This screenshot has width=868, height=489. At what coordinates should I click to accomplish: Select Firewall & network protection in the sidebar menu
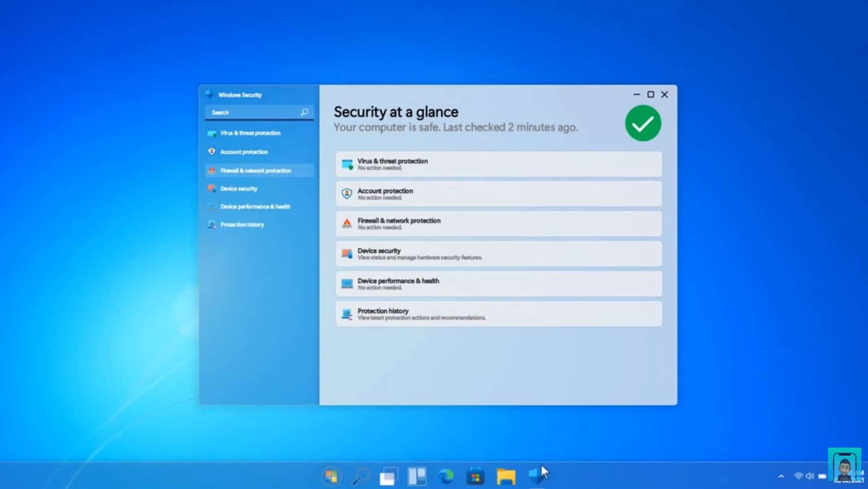click(x=256, y=170)
